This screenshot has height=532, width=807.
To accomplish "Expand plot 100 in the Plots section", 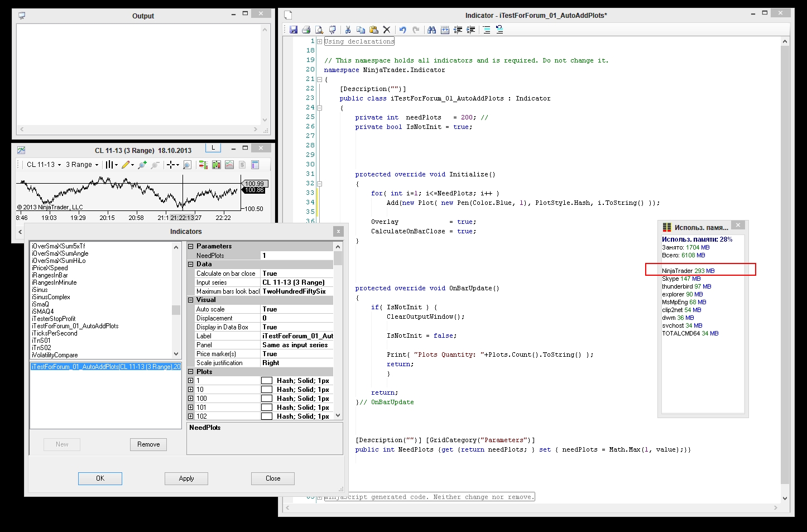I will point(191,399).
